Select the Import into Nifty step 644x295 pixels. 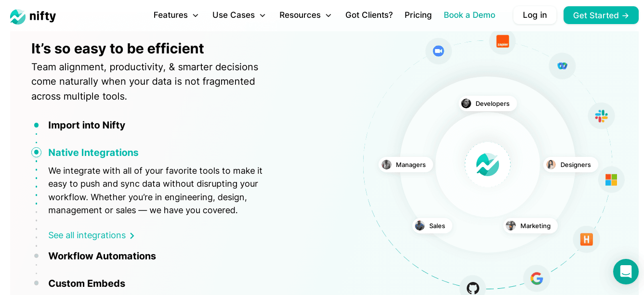point(87,125)
